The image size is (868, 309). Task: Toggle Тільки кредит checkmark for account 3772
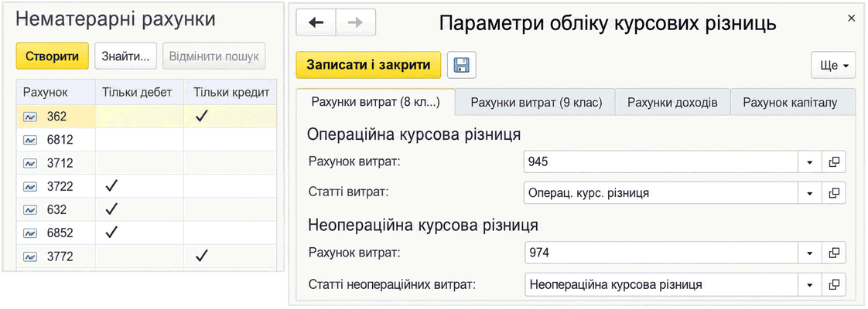201,256
